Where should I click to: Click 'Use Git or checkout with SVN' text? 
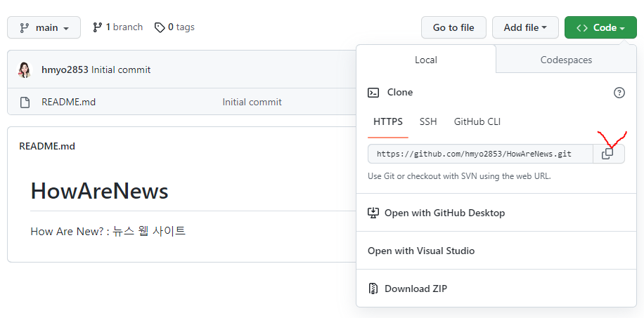point(459,176)
